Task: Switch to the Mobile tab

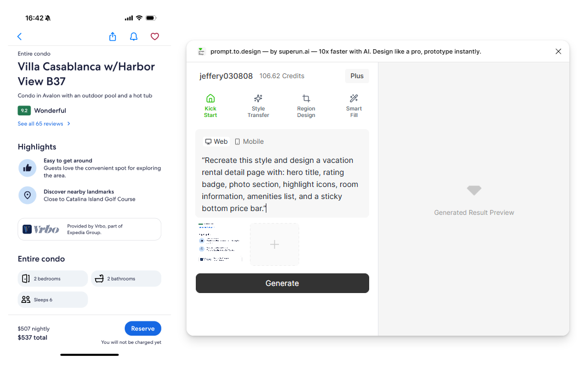Action: click(x=249, y=141)
